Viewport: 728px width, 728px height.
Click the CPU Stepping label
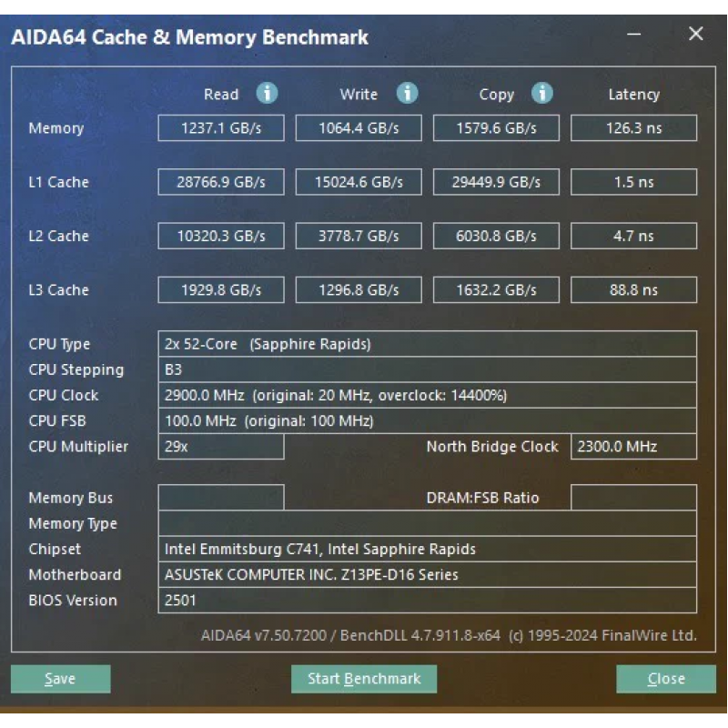pyautogui.click(x=76, y=370)
